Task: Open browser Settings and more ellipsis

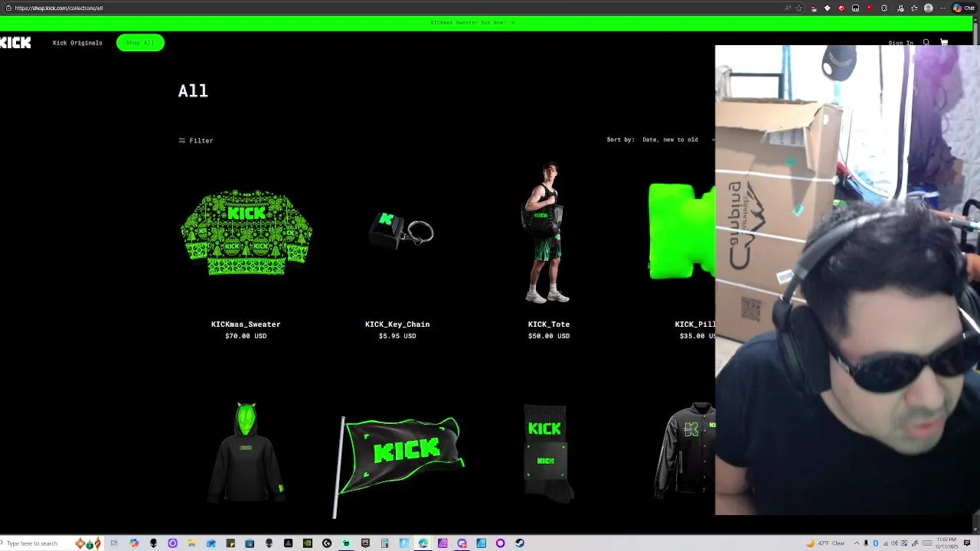Action: pos(942,8)
